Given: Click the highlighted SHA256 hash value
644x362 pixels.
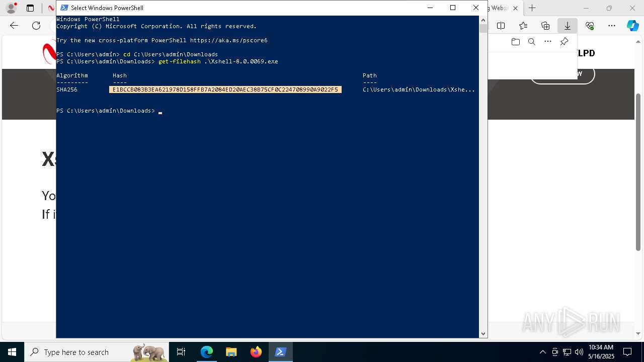Looking at the screenshot, I should point(225,89).
